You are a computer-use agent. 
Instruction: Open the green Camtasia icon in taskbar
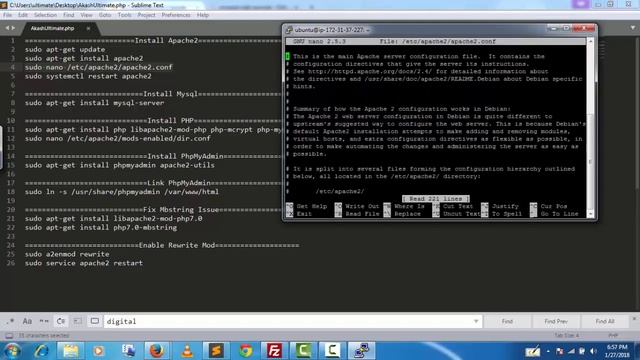click(303, 351)
